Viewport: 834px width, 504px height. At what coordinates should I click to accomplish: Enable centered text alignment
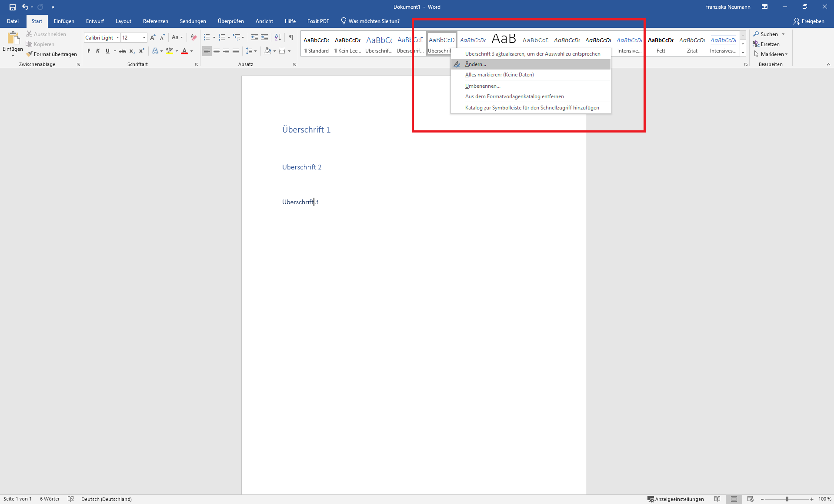[x=216, y=51]
